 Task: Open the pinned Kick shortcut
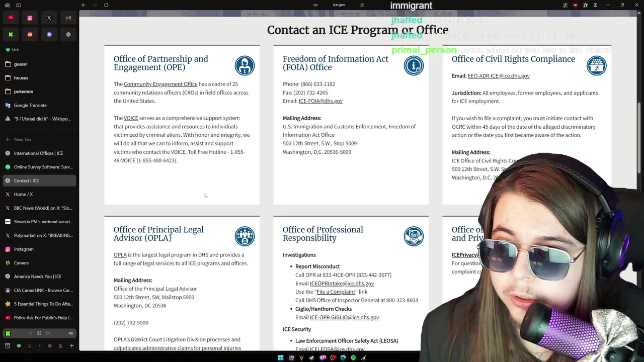[x=11, y=34]
